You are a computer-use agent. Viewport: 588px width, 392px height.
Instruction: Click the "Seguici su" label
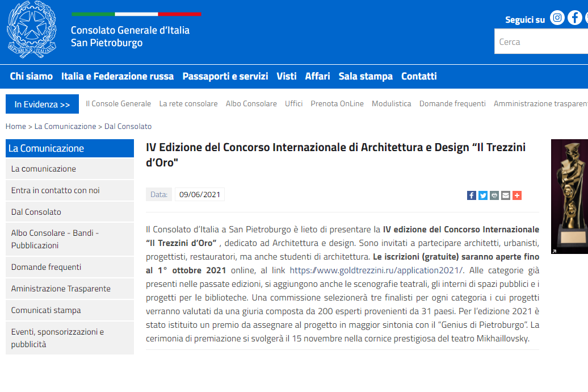[x=525, y=20]
